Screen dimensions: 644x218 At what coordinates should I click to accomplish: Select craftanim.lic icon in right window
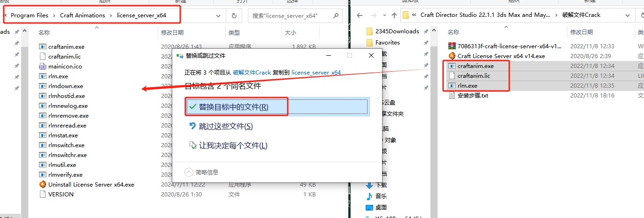pos(452,75)
